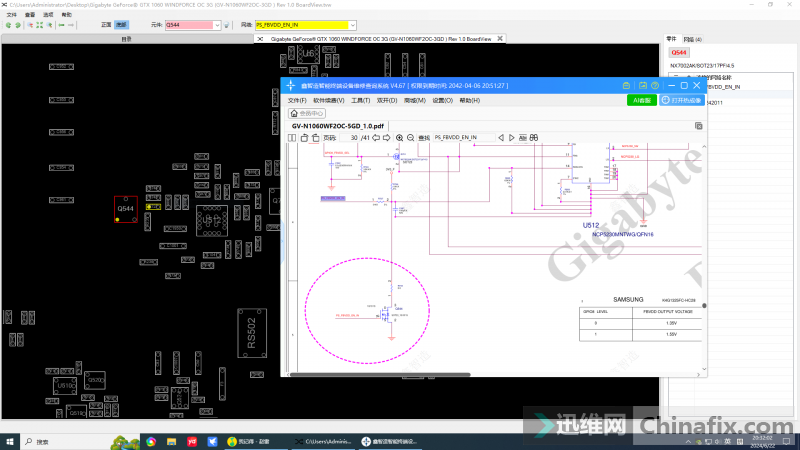800x450 pixels.
Task: Click the zoom in magnifier in PDF toolbar
Action: pos(399,137)
